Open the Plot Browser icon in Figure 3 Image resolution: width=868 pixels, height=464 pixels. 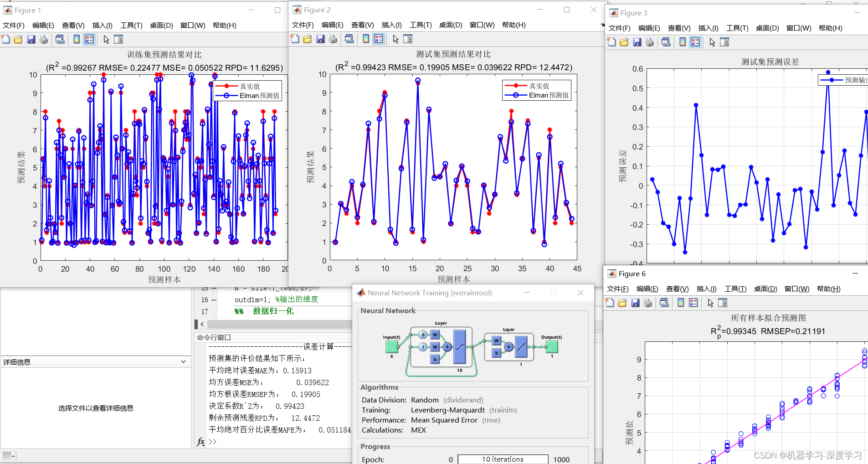[724, 41]
